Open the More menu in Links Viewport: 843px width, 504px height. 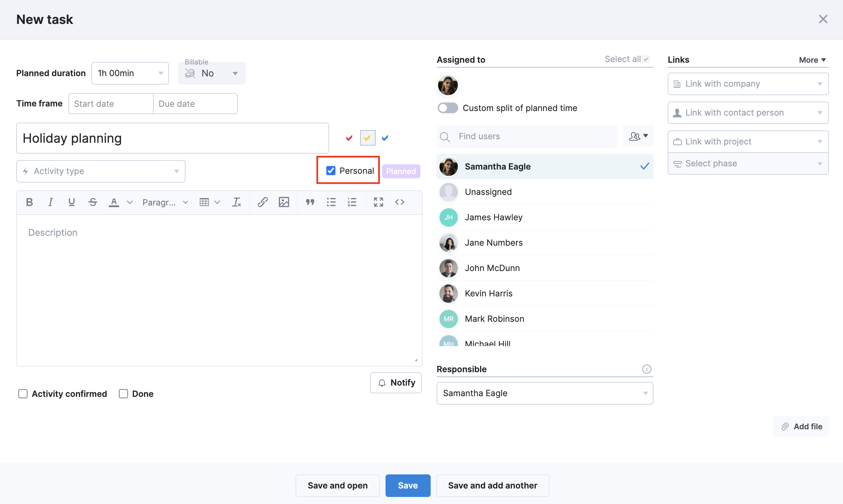pos(812,60)
